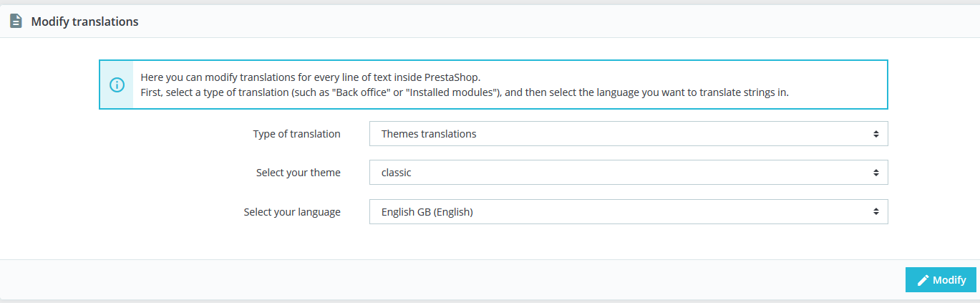Viewport: 980px width, 303px height.
Task: Click the document icon beside Modify translations
Action: pos(16,21)
